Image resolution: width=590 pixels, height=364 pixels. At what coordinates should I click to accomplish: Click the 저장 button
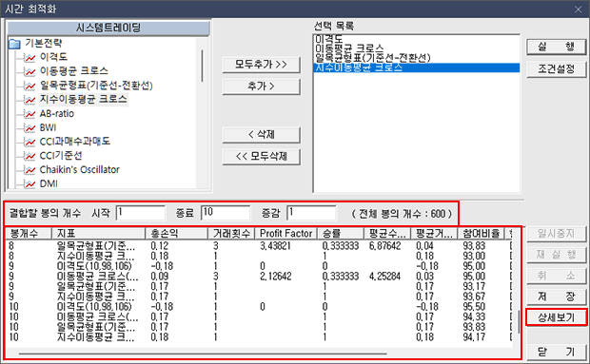coord(556,297)
